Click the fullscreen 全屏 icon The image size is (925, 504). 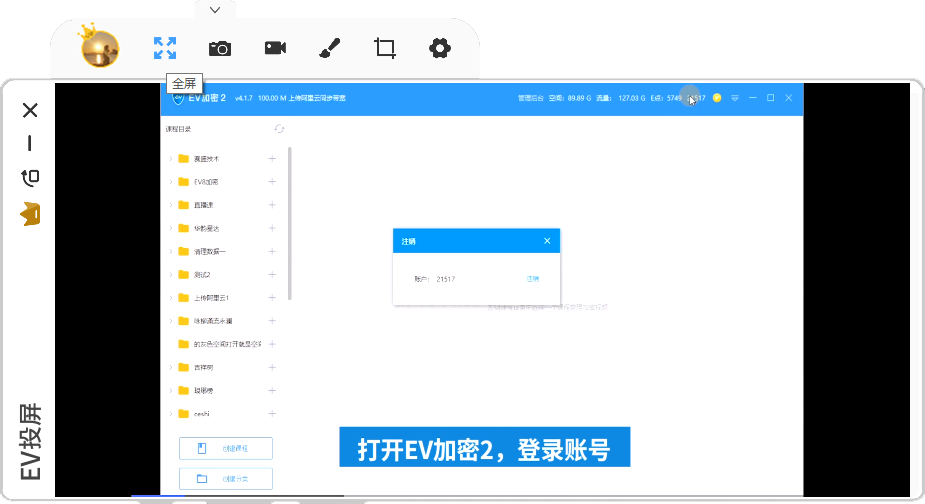[165, 48]
